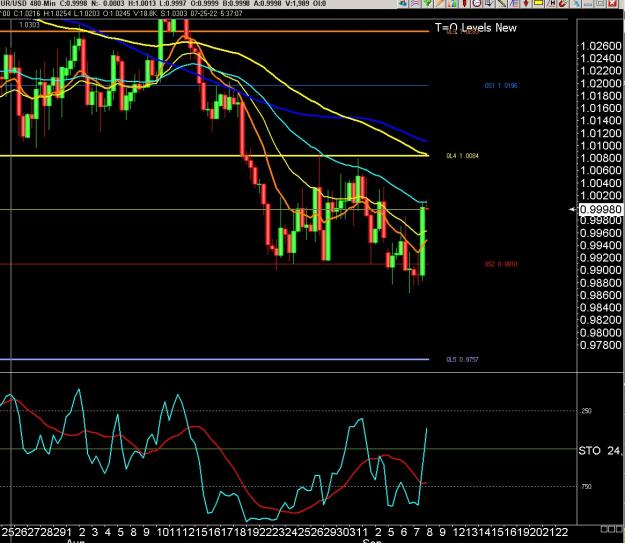Click the 480-Min interval in header
The image size is (625, 543).
41,4
